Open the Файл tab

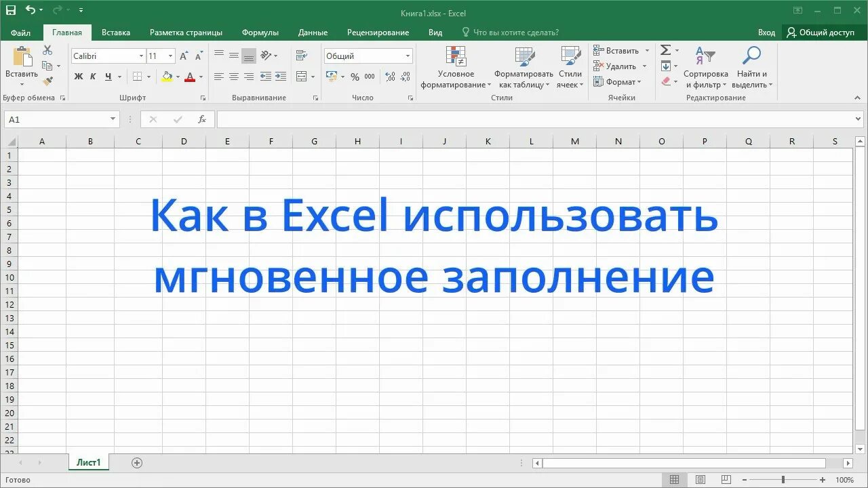20,33
